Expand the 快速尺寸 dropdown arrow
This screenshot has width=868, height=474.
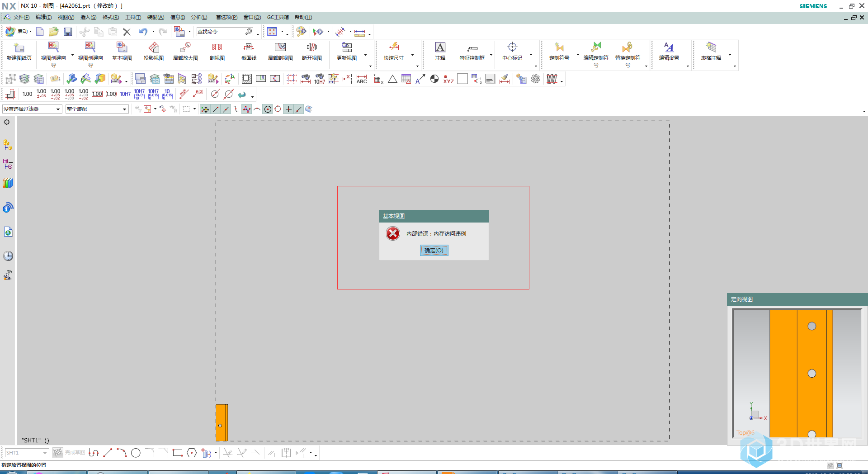412,55
